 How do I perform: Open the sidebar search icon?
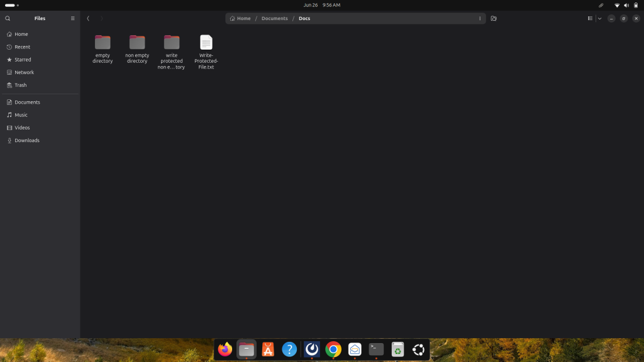(x=7, y=18)
